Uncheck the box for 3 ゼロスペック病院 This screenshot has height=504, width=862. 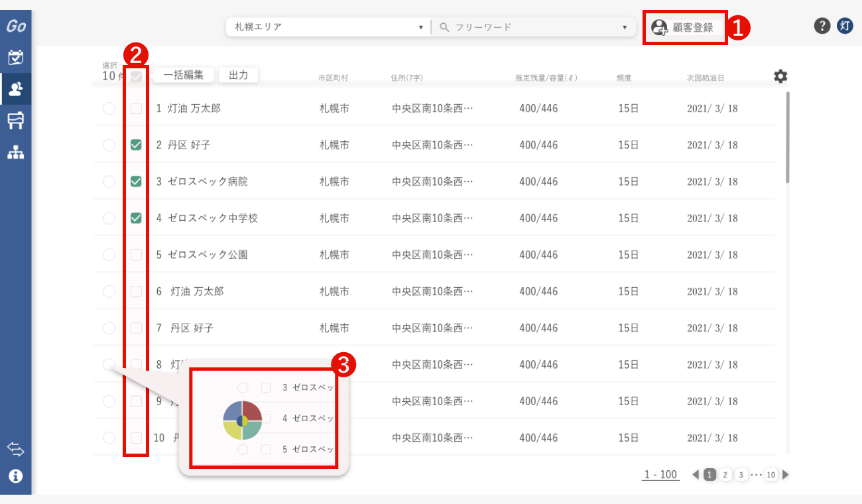point(136,181)
